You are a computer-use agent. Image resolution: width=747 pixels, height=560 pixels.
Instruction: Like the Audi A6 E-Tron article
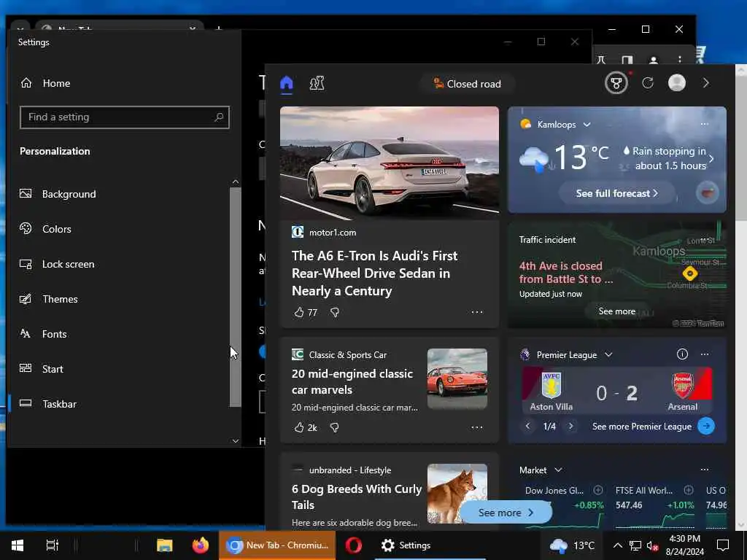pyautogui.click(x=299, y=312)
